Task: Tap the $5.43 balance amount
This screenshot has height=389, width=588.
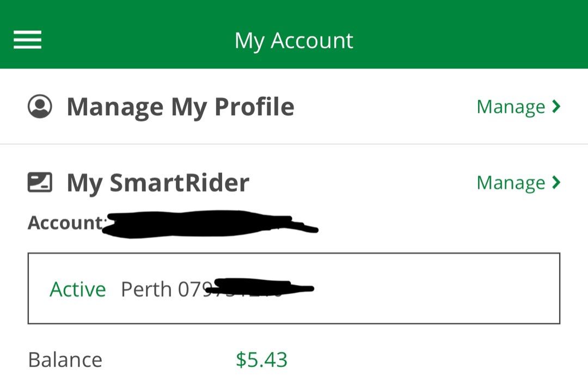Action: (x=262, y=359)
